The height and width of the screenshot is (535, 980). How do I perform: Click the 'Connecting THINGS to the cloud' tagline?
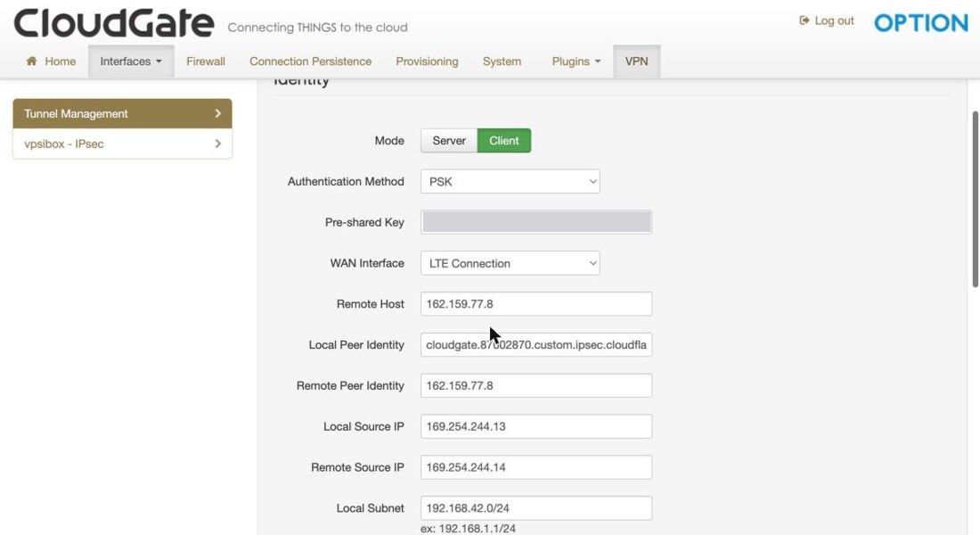[x=317, y=28]
